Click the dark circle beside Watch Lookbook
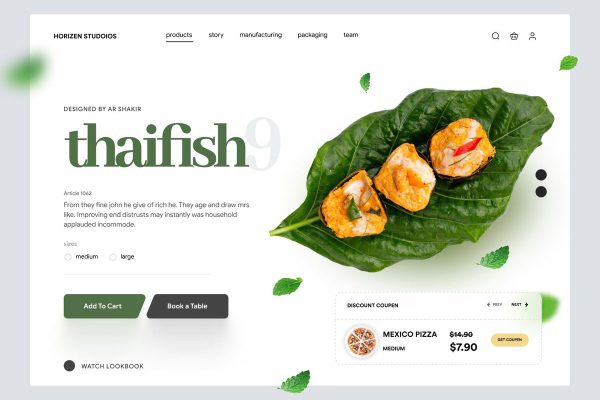This screenshot has height=400, width=600. 69,366
